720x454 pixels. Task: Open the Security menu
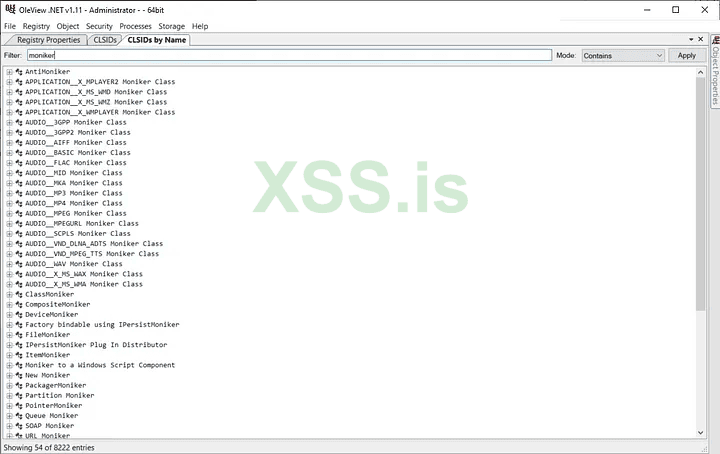[99, 26]
